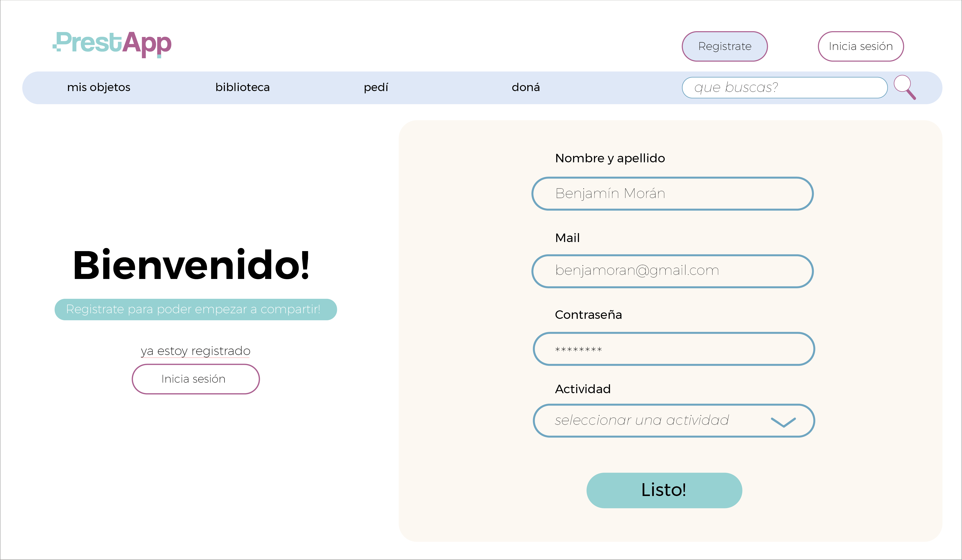
Task: Click the 'ya estoy registrado' link
Action: 196,351
